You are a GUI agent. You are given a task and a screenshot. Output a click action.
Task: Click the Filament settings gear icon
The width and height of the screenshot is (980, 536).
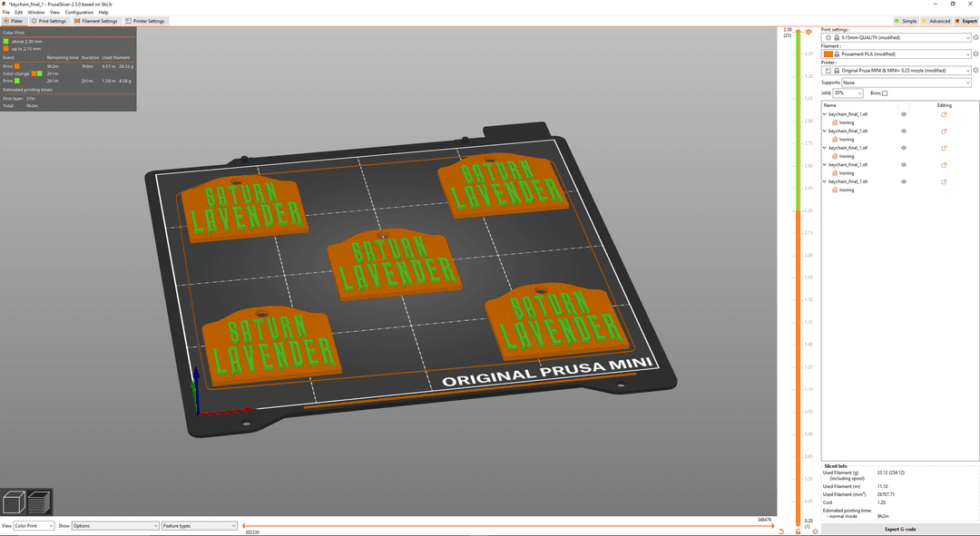click(975, 54)
